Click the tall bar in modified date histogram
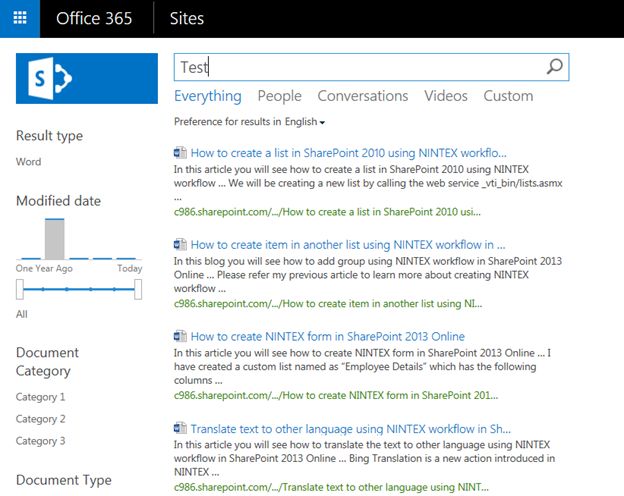The width and height of the screenshot is (624, 496). point(56,239)
